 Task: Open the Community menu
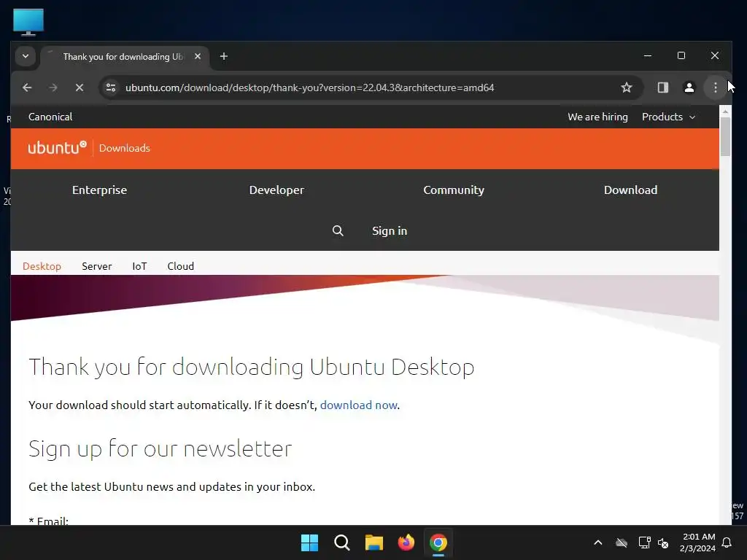tap(454, 190)
